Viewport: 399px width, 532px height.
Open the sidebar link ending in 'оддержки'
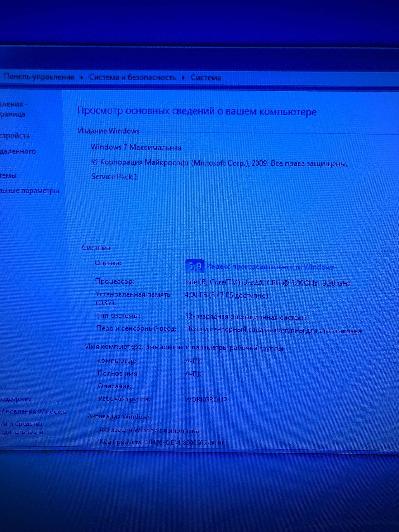pyautogui.click(x=16, y=399)
